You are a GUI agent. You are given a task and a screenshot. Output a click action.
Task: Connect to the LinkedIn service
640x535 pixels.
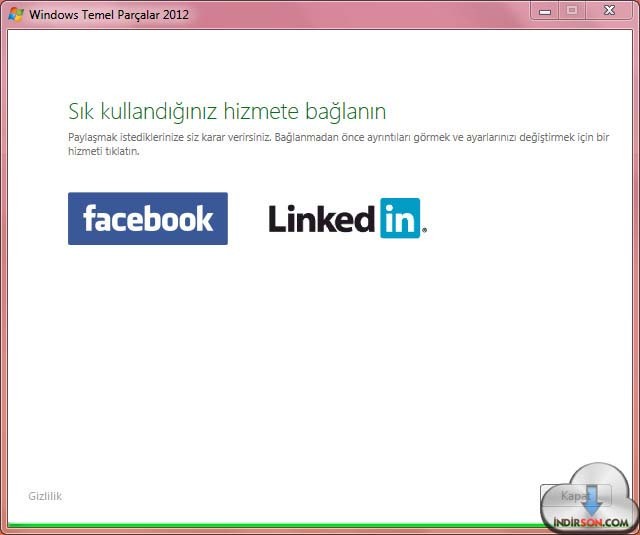(348, 218)
